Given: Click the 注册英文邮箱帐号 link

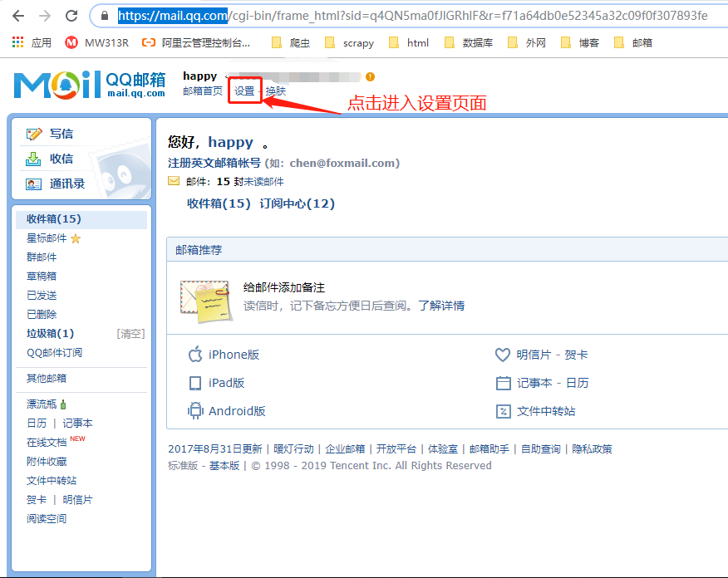Looking at the screenshot, I should coord(214,163).
